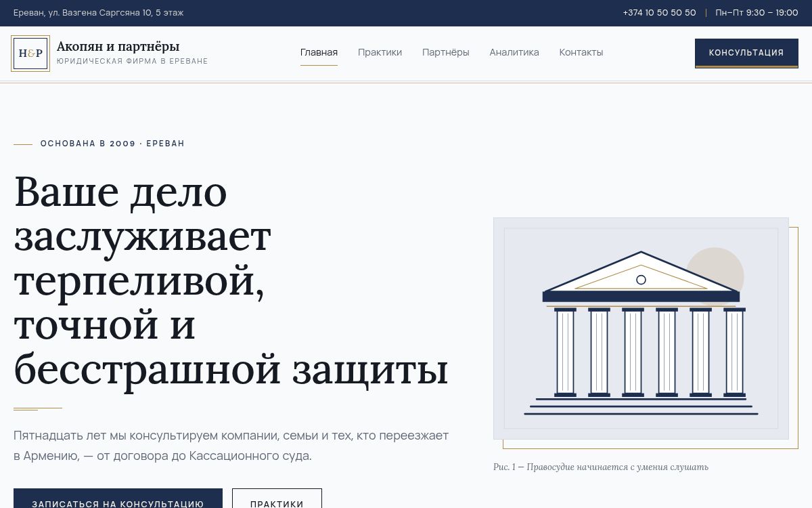Image resolution: width=812 pixels, height=508 pixels.
Task: Go to Контакты in the navigation
Action: click(x=581, y=52)
